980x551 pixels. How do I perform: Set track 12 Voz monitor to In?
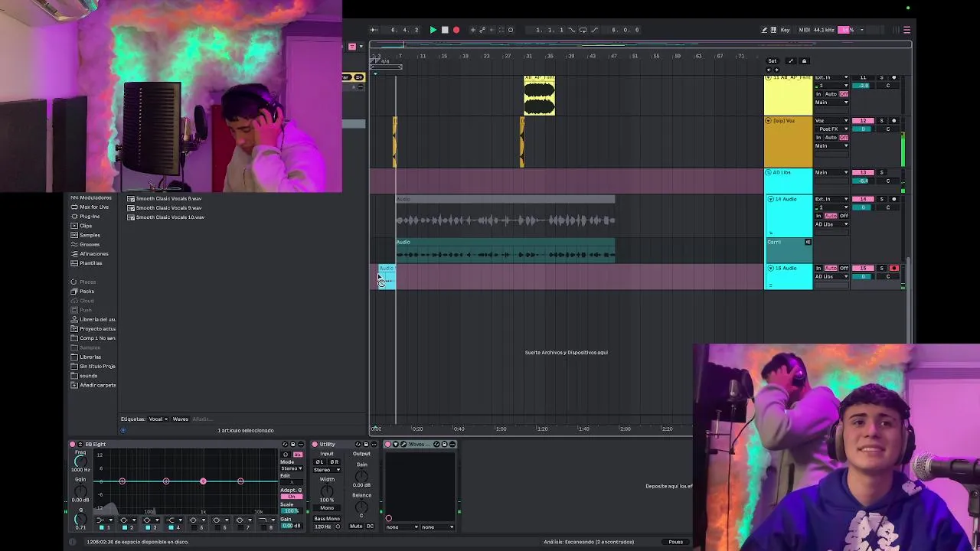(x=818, y=138)
